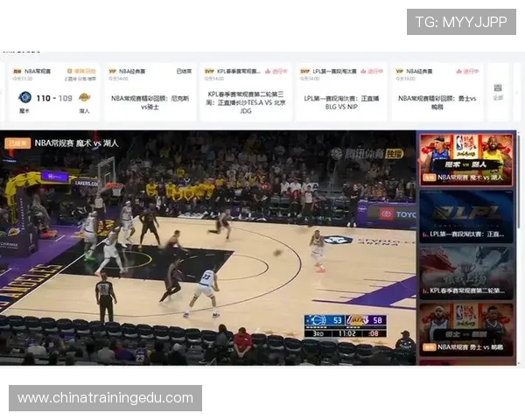525x420 pixels.
Task: Open the 魔术 110-109 湖人 match card
Action: (54, 92)
